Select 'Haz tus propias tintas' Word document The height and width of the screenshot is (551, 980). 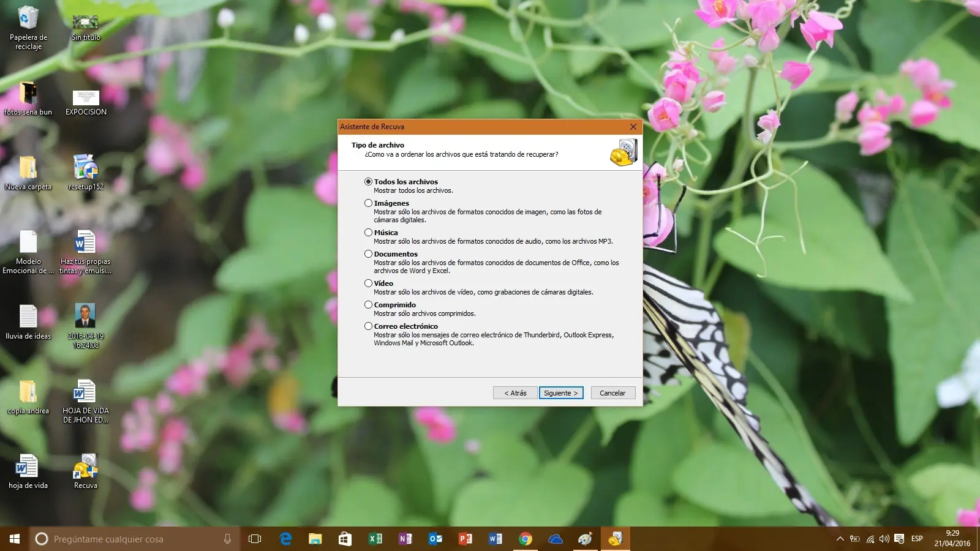click(x=86, y=252)
